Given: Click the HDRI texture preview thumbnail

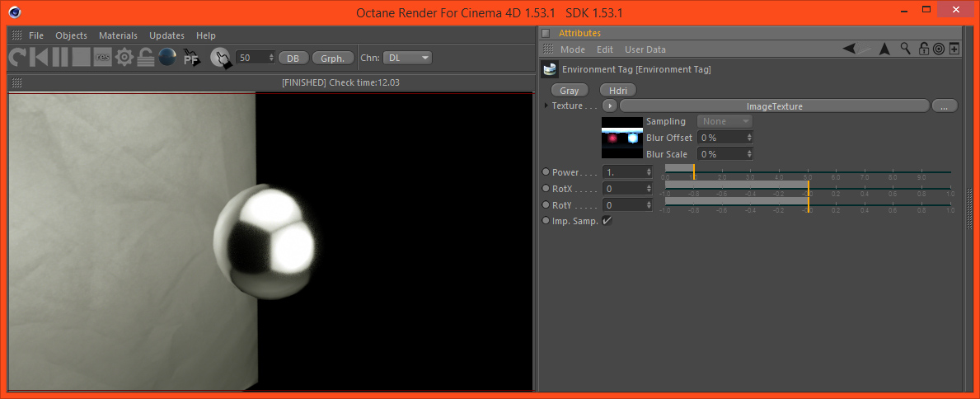Looking at the screenshot, I should 621,138.
